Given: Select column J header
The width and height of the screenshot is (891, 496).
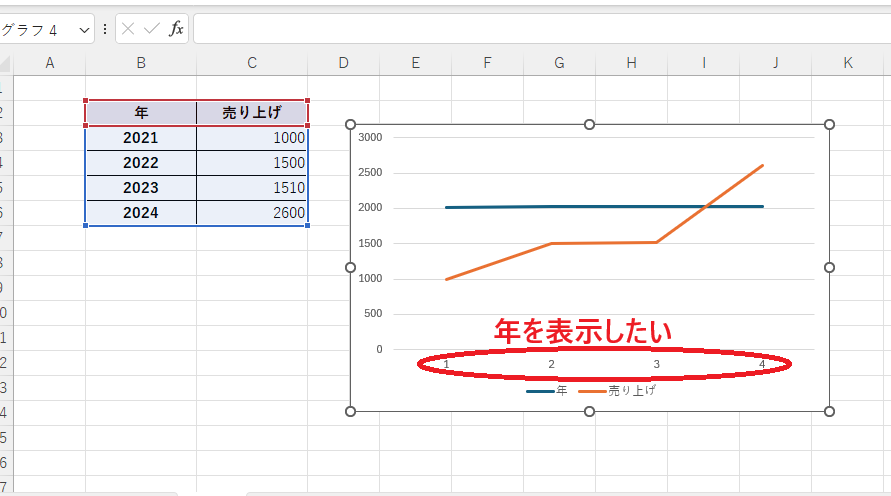Looking at the screenshot, I should [776, 63].
